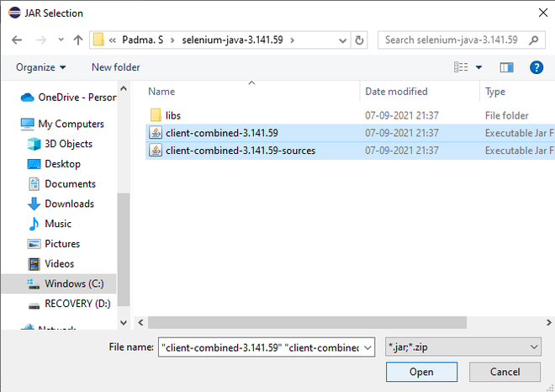Select the selenium-java-3.141.59 breadcrumb
The image size is (555, 392).
233,40
